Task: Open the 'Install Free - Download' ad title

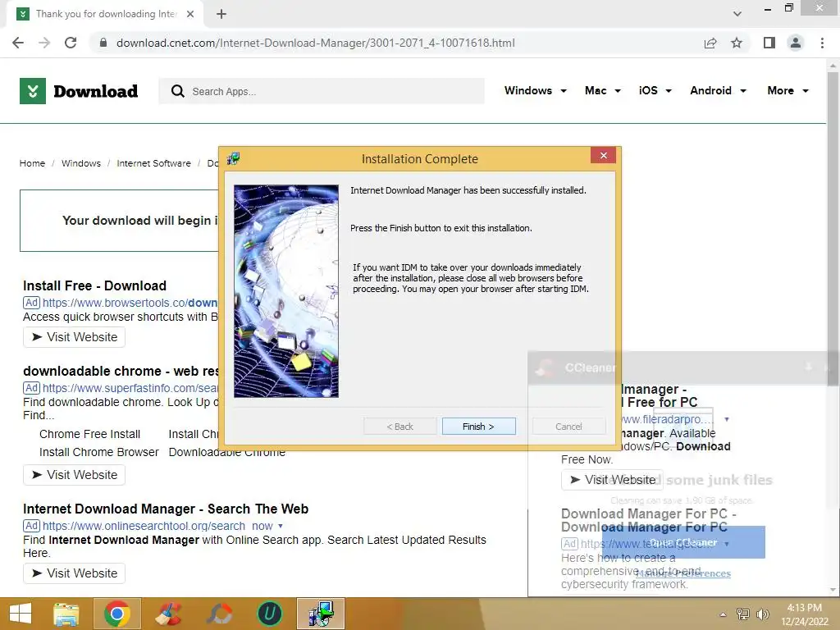Action: click(95, 285)
